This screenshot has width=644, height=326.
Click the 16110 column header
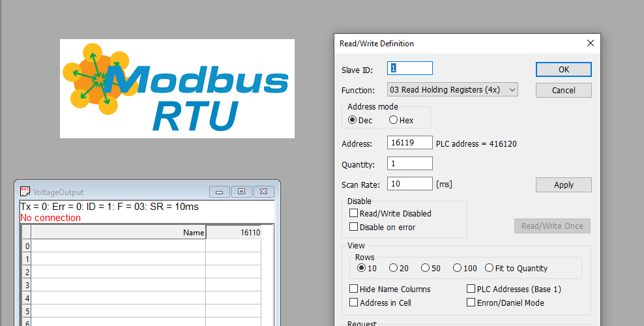click(x=233, y=232)
